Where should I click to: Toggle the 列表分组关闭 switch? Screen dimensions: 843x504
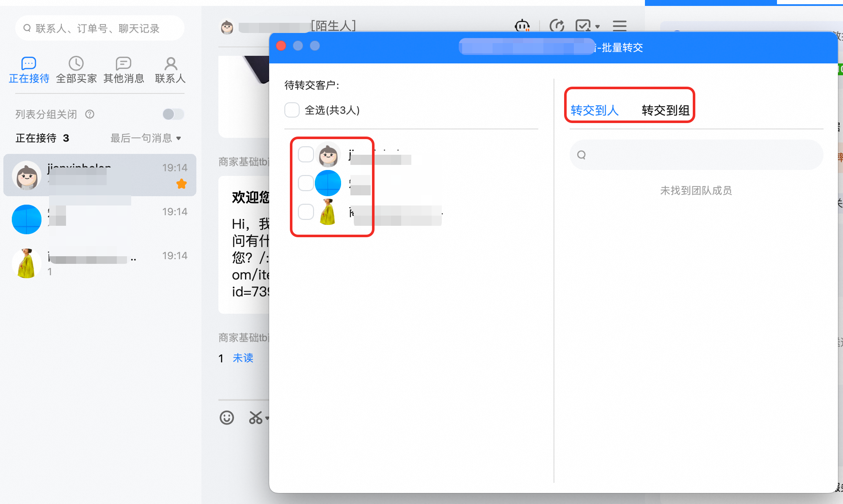point(173,114)
